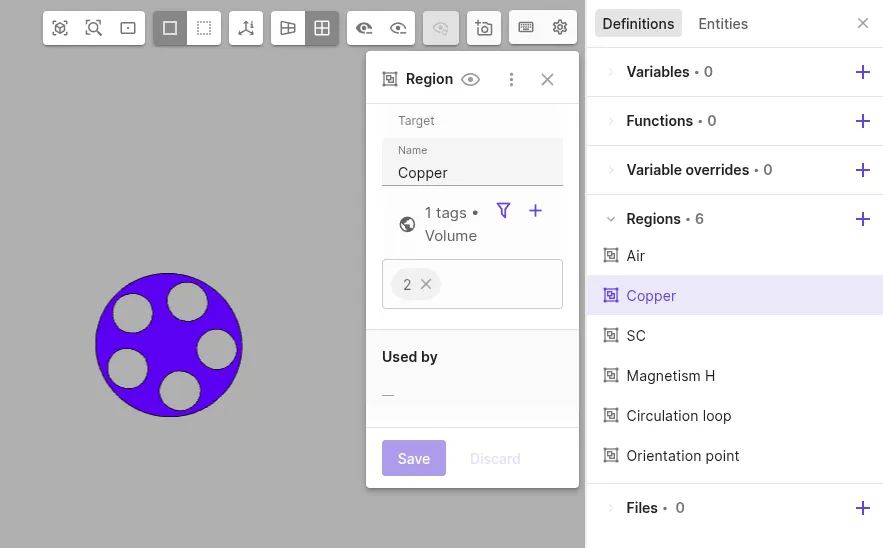
Task: Remove tag 2 with its X
Action: (x=426, y=284)
